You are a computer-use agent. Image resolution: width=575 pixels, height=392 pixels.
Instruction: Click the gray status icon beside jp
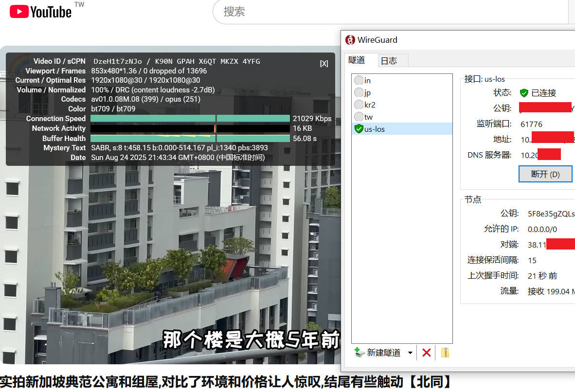tap(359, 92)
